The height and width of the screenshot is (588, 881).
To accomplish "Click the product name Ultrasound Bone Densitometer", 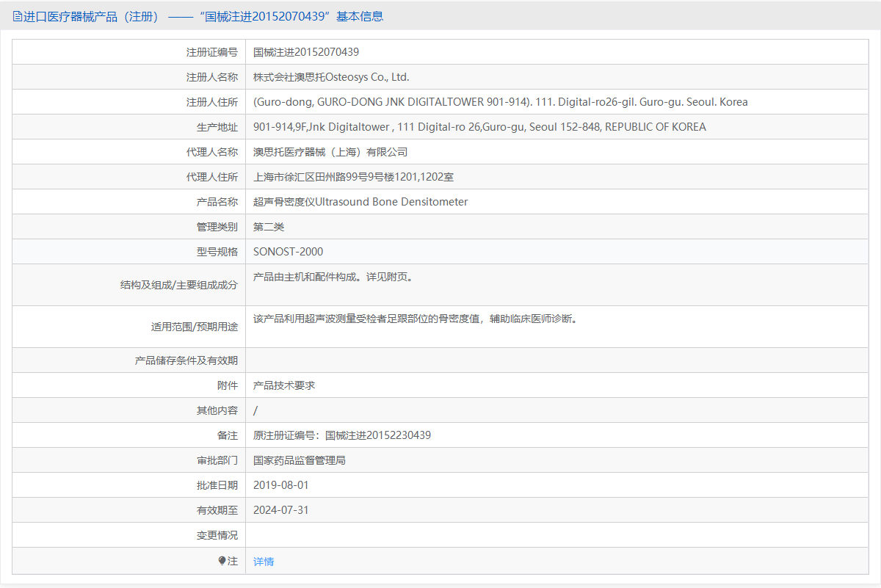I will point(360,201).
